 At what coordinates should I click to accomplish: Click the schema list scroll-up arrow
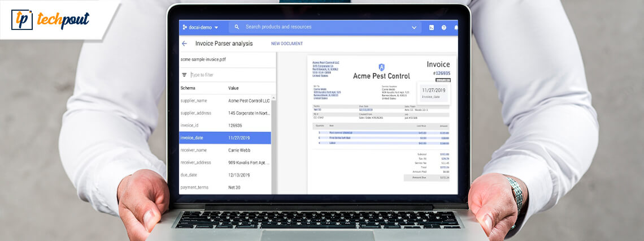tap(273, 98)
